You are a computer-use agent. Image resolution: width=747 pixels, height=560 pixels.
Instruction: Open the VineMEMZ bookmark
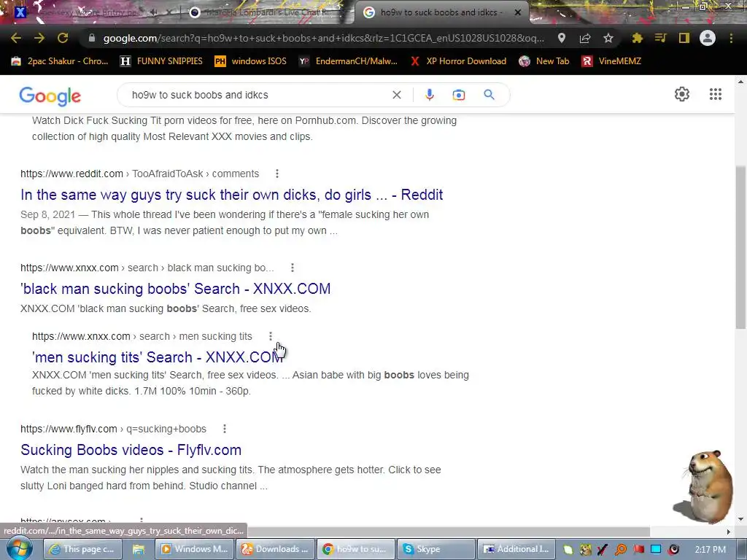pos(612,61)
